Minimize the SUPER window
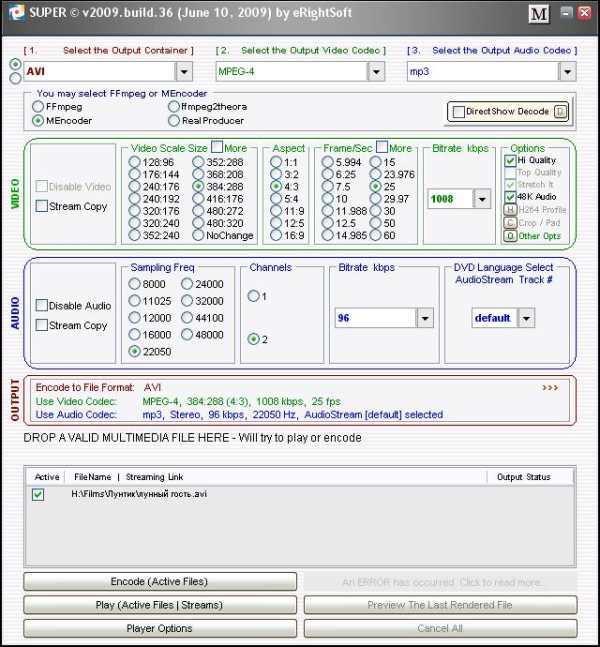 coord(566,12)
